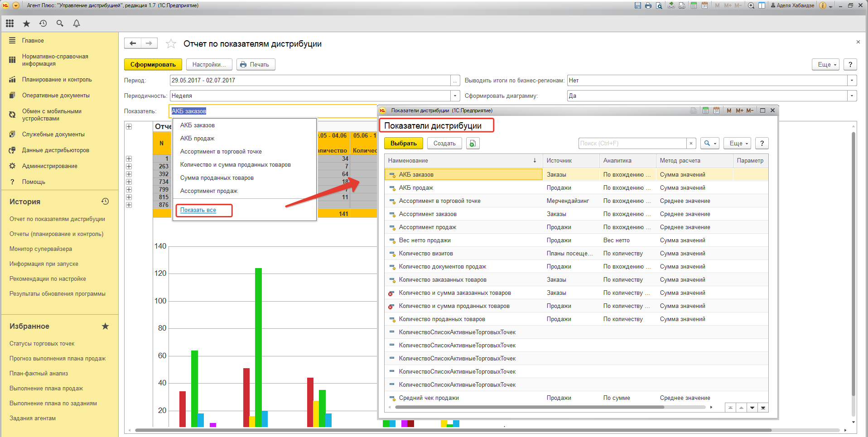Open the period picker ellipsis button
The image size is (868, 437).
[x=455, y=80]
